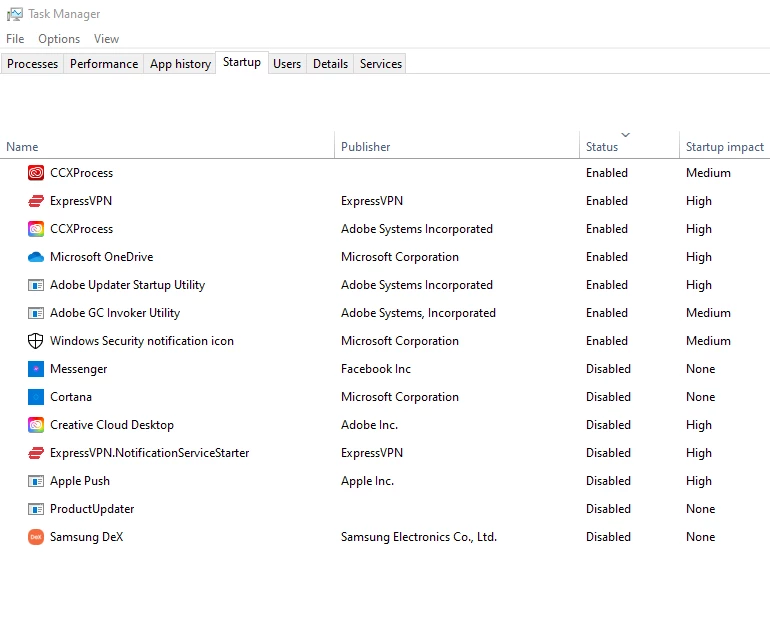The image size is (770, 626).
Task: Click the Creative Cloud Desktop icon
Action: pyautogui.click(x=36, y=425)
